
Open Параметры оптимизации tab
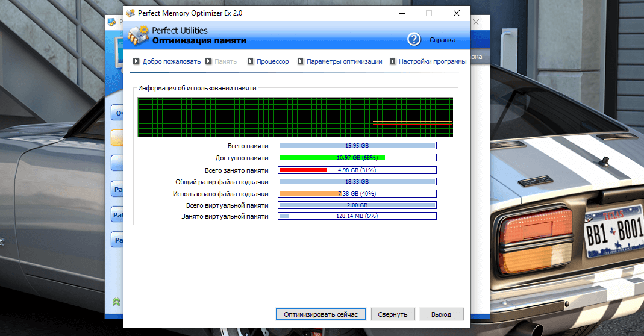point(344,61)
